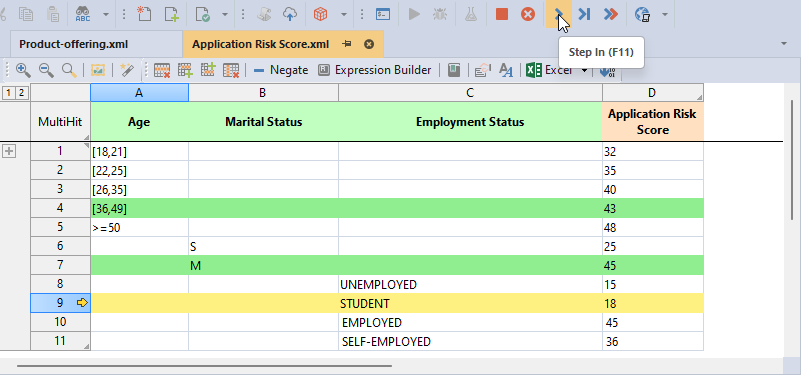Click the delete row table icon

162,70
